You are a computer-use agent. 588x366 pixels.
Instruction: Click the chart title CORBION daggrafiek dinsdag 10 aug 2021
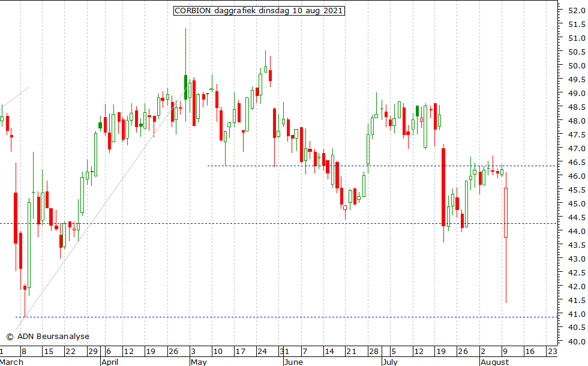click(x=259, y=11)
